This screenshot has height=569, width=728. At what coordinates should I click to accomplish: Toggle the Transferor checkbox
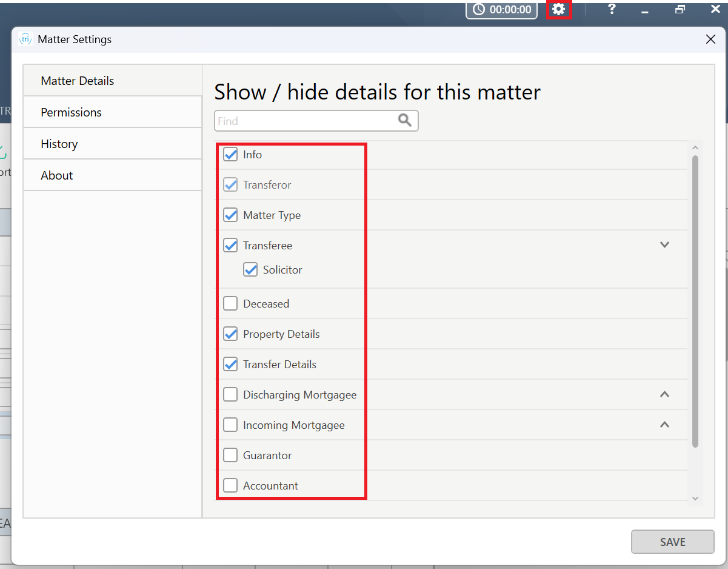[x=230, y=184]
